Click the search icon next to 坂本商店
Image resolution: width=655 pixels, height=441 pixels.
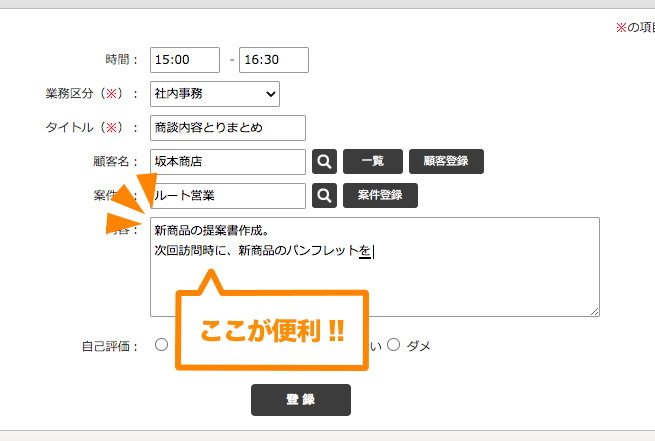point(324,161)
